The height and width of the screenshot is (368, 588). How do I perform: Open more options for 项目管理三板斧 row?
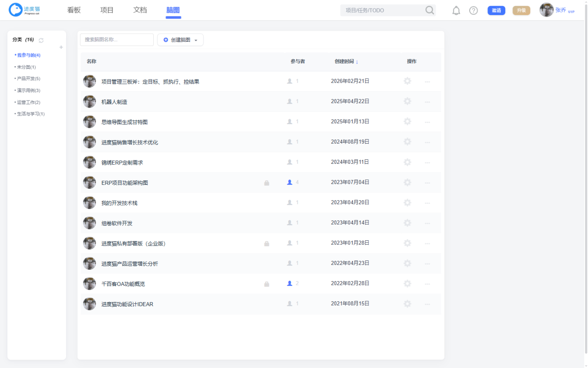coord(427,81)
